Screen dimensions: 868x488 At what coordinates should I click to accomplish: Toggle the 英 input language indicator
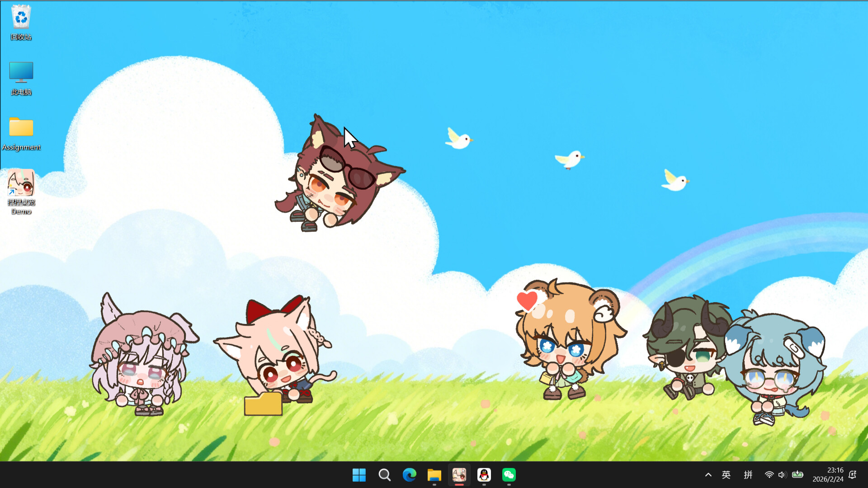pyautogui.click(x=726, y=475)
